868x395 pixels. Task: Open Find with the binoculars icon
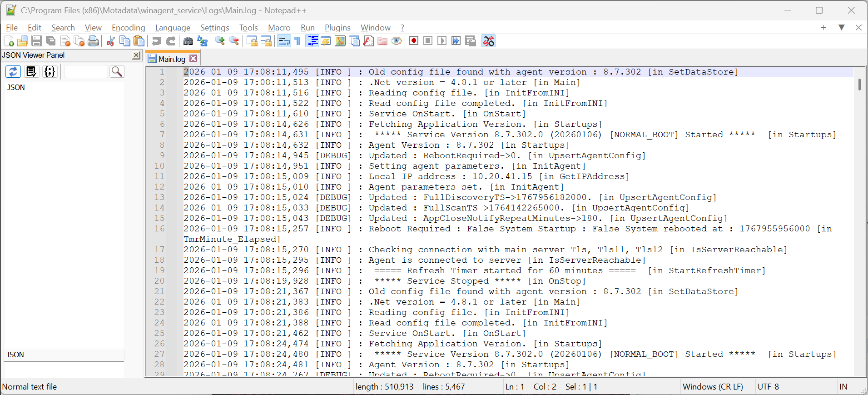188,41
